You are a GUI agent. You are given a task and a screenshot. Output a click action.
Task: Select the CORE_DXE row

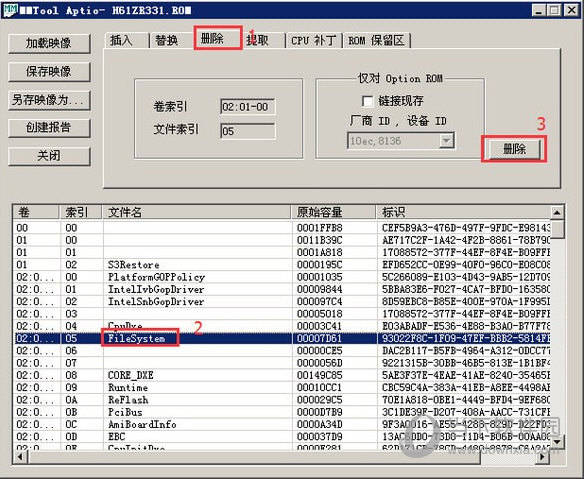point(282,375)
